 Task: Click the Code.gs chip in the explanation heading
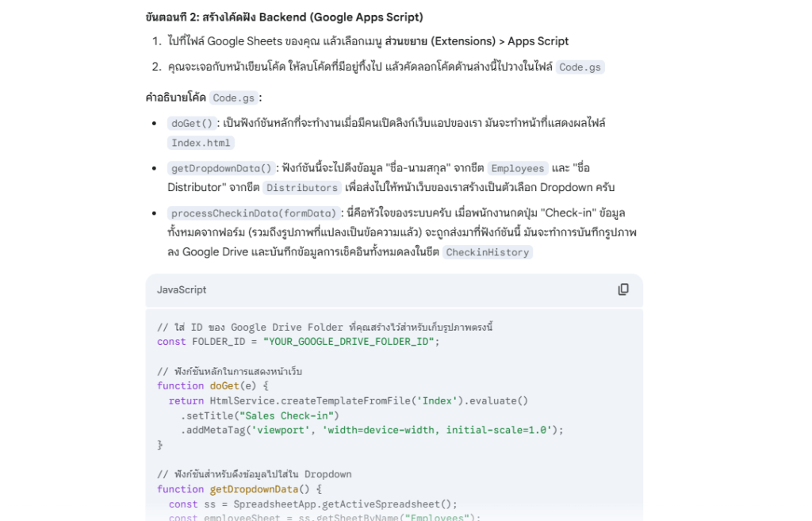233,98
